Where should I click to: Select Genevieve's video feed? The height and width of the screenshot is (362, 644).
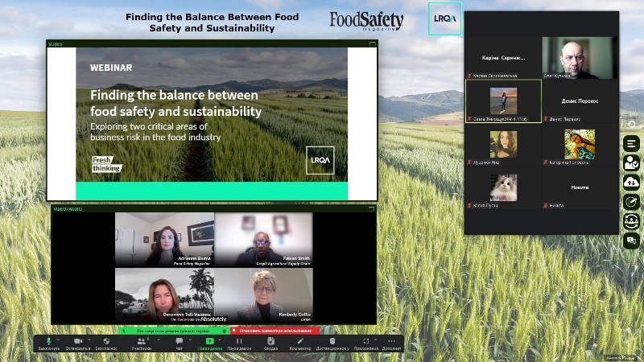[x=165, y=295]
